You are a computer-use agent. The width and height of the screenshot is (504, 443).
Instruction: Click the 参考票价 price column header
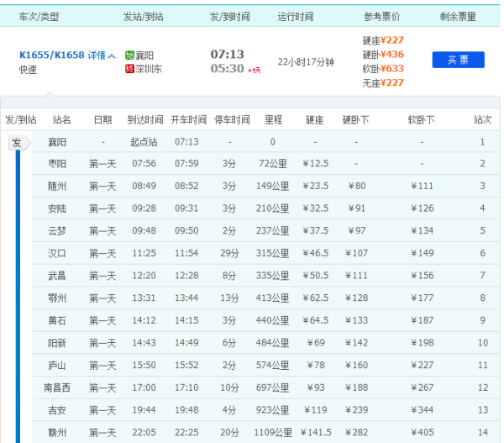click(x=381, y=17)
